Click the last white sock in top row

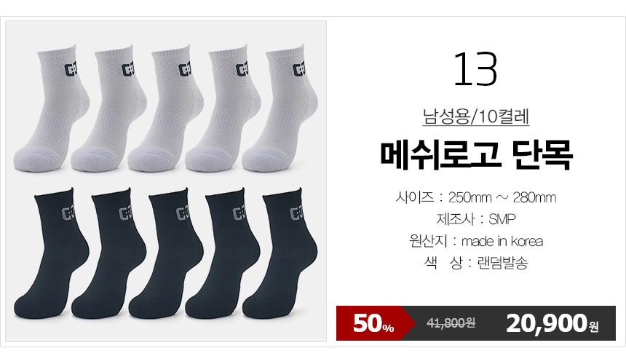point(280,110)
